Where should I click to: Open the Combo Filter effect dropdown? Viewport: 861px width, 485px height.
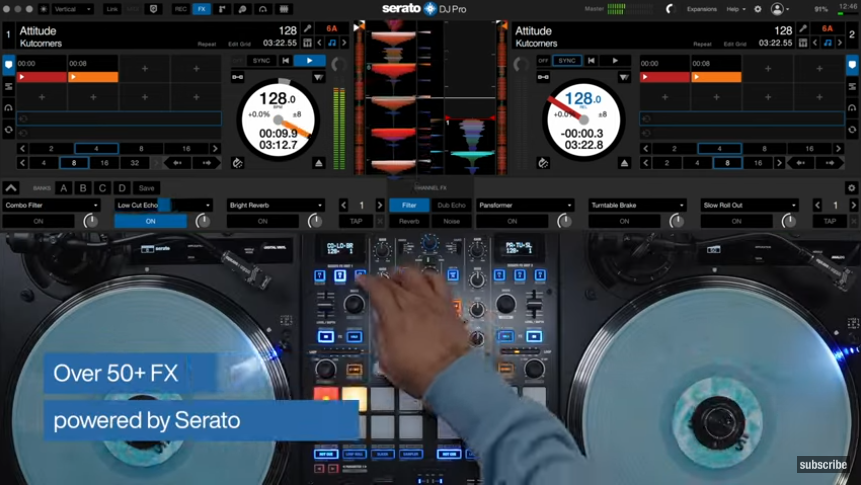[x=52, y=205]
